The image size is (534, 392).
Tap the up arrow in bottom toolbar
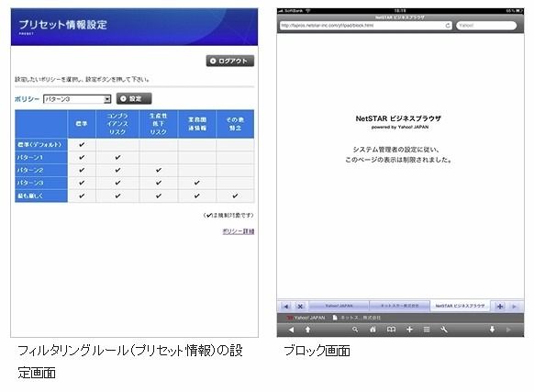tap(308, 330)
